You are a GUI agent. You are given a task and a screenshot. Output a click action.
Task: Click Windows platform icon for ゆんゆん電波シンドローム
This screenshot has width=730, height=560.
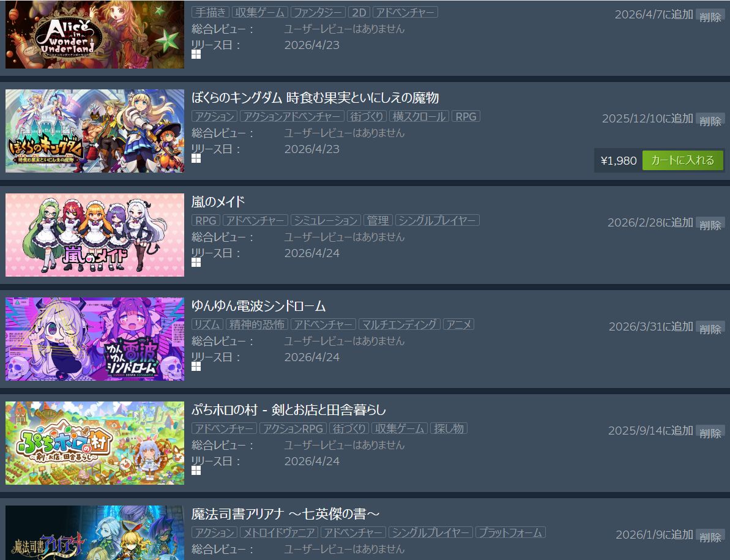tap(196, 367)
